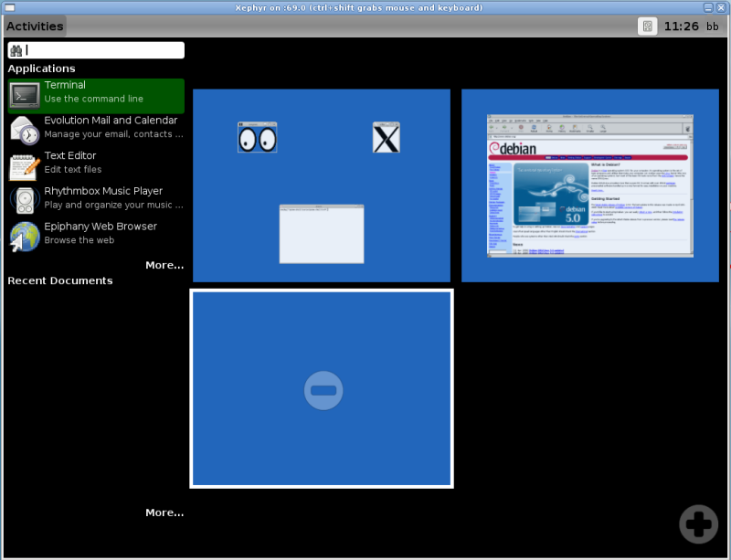Click the Applications section heading
Viewport: 731px width, 560px height.
click(41, 68)
